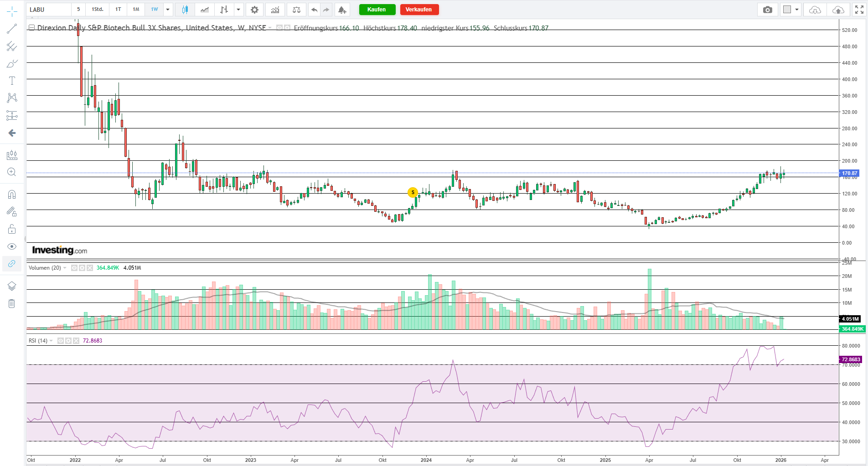
Task: Open the bar style dropdown next to candlesticks
Action: click(238, 10)
